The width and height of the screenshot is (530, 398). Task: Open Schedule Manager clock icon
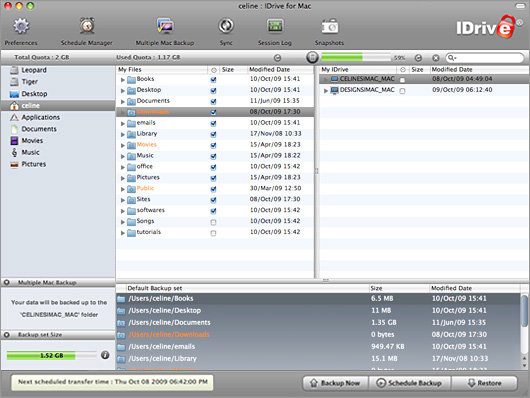pos(87,26)
